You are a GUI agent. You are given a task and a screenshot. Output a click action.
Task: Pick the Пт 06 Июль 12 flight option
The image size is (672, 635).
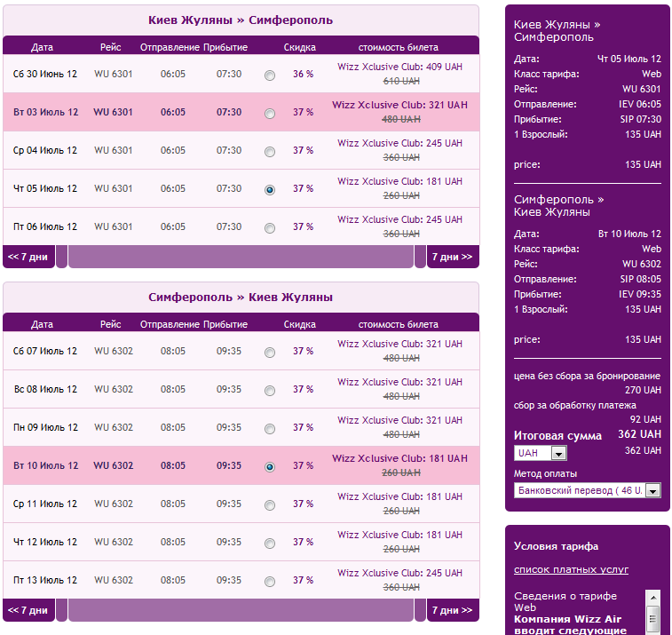pyautogui.click(x=270, y=227)
